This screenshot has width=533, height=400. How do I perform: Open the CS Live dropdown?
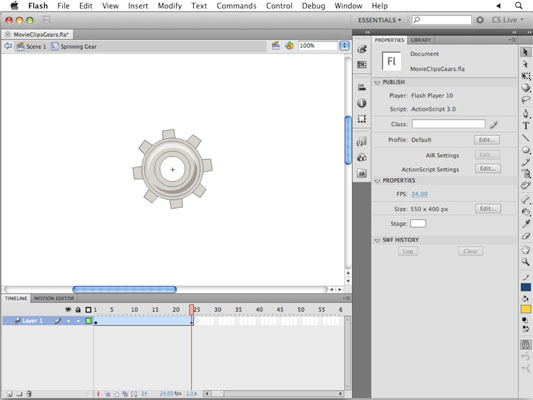(508, 20)
